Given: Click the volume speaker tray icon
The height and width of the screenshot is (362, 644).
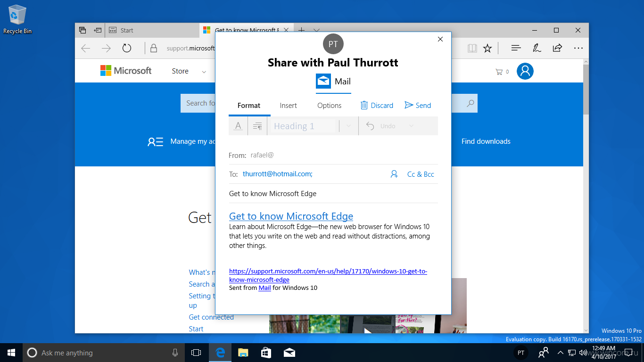Looking at the screenshot, I should [583, 353].
